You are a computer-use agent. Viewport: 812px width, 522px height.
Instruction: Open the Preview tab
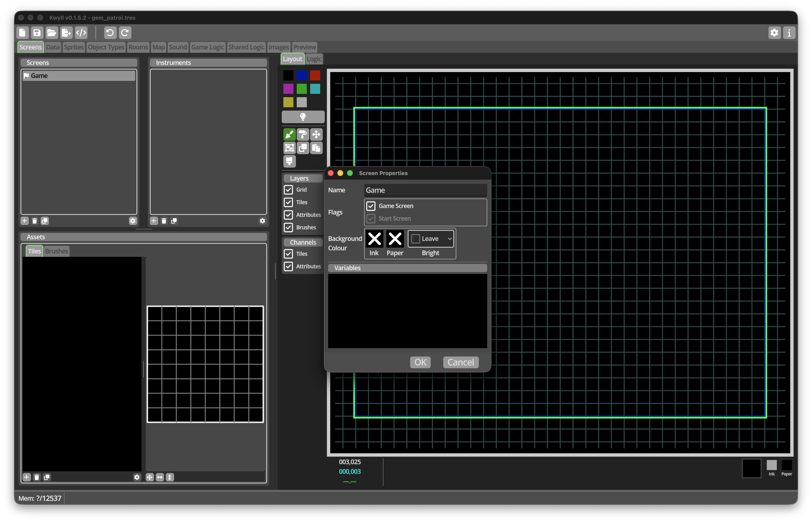[x=304, y=47]
